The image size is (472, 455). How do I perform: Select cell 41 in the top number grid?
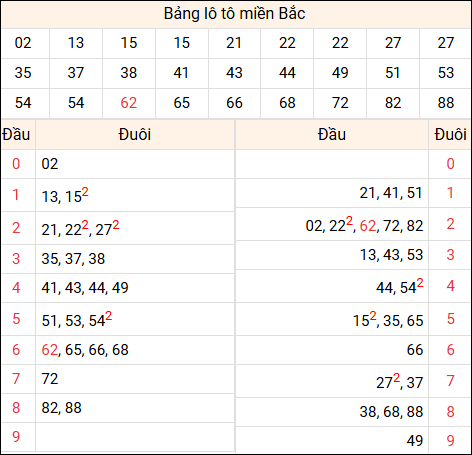pos(181,73)
